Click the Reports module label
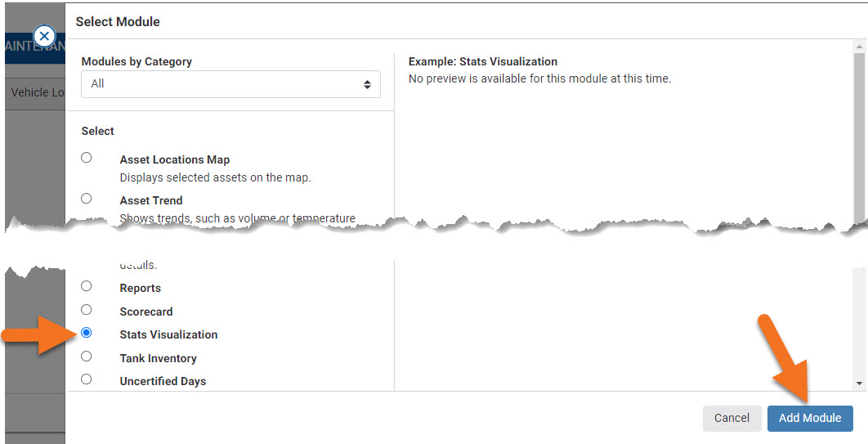Image resolution: width=868 pixels, height=444 pixels. [x=141, y=288]
